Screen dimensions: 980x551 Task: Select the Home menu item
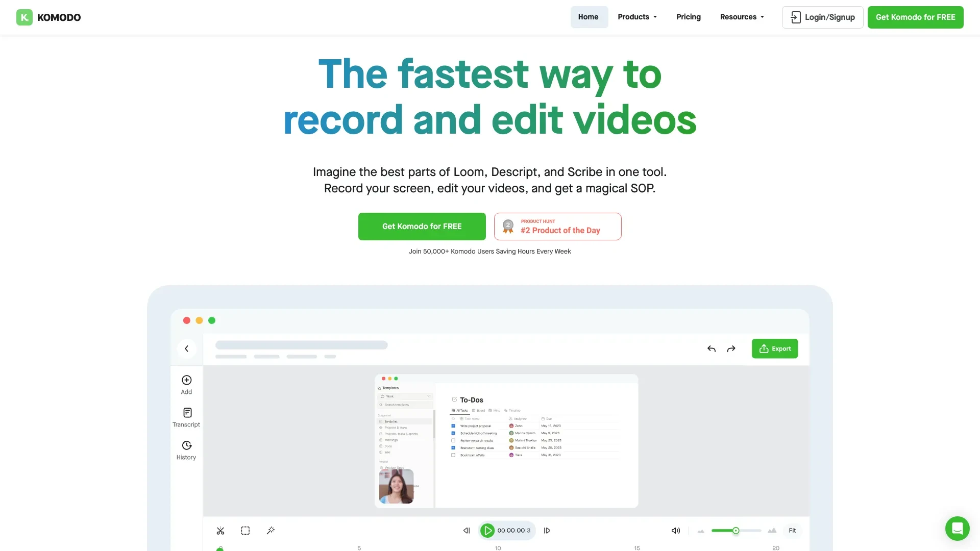point(587,17)
